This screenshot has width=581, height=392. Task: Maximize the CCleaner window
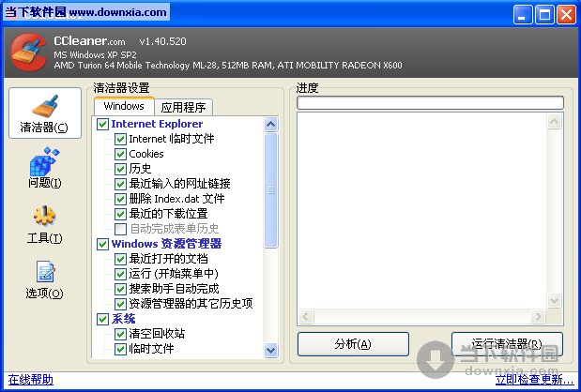tap(544, 15)
